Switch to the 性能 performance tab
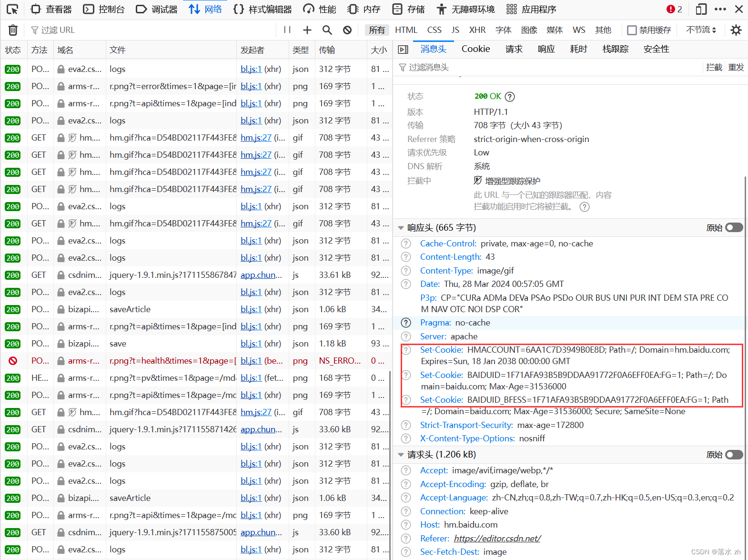The width and height of the screenshot is (748, 560). 320,9
